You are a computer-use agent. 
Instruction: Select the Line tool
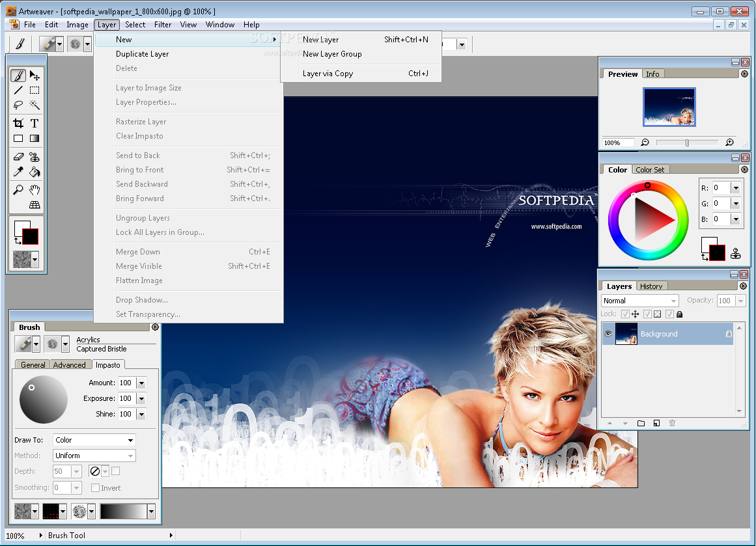pyautogui.click(x=18, y=90)
